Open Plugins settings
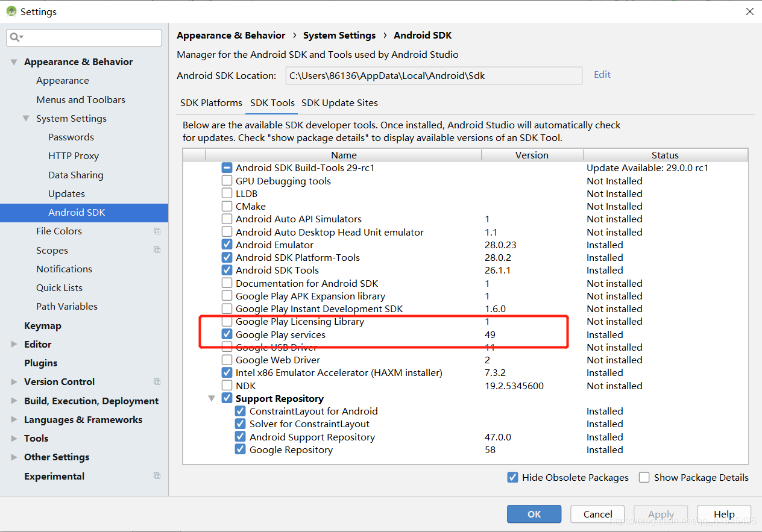762x532 pixels. point(41,363)
